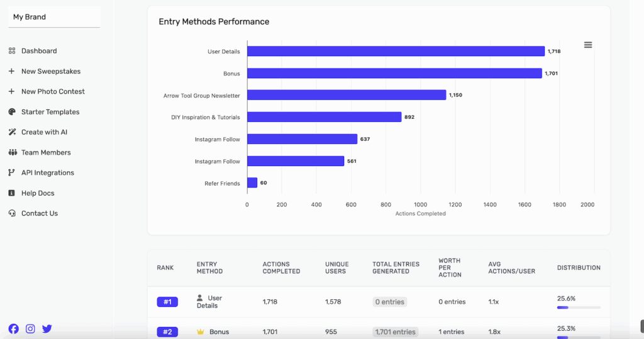This screenshot has width=644, height=339.
Task: Click the plus icon beside New Photo Contest
Action: point(12,92)
